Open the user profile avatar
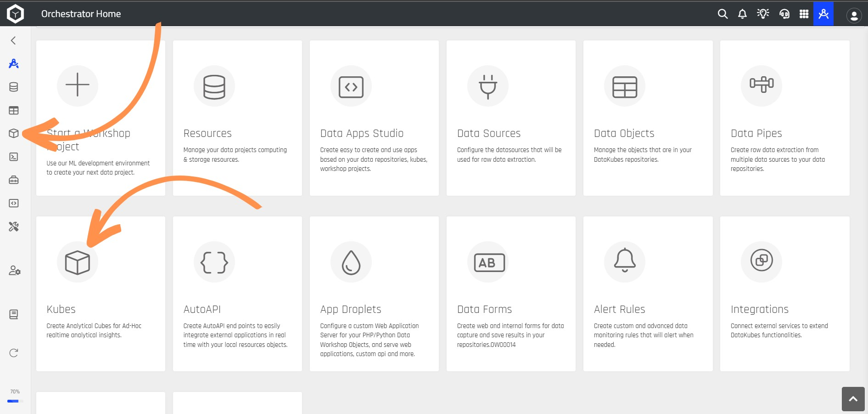The height and width of the screenshot is (414, 868). click(x=854, y=15)
